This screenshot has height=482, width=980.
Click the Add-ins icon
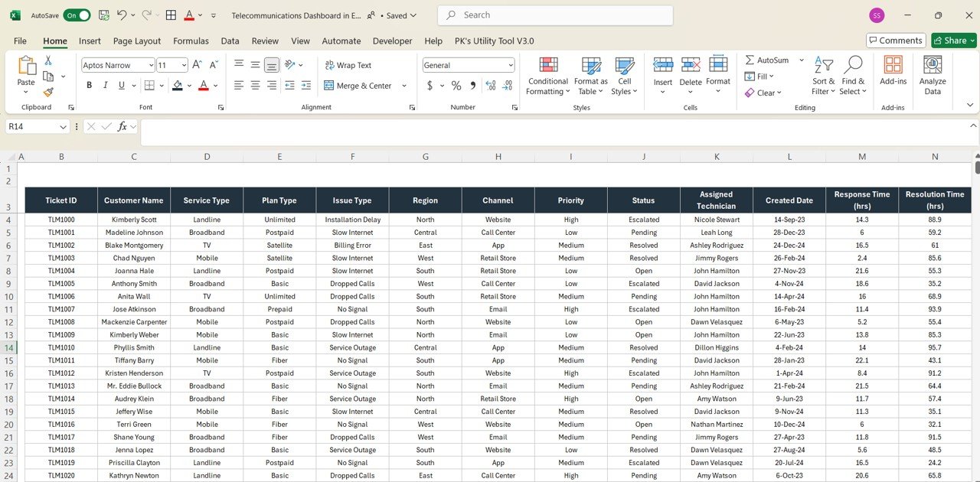[x=893, y=65]
